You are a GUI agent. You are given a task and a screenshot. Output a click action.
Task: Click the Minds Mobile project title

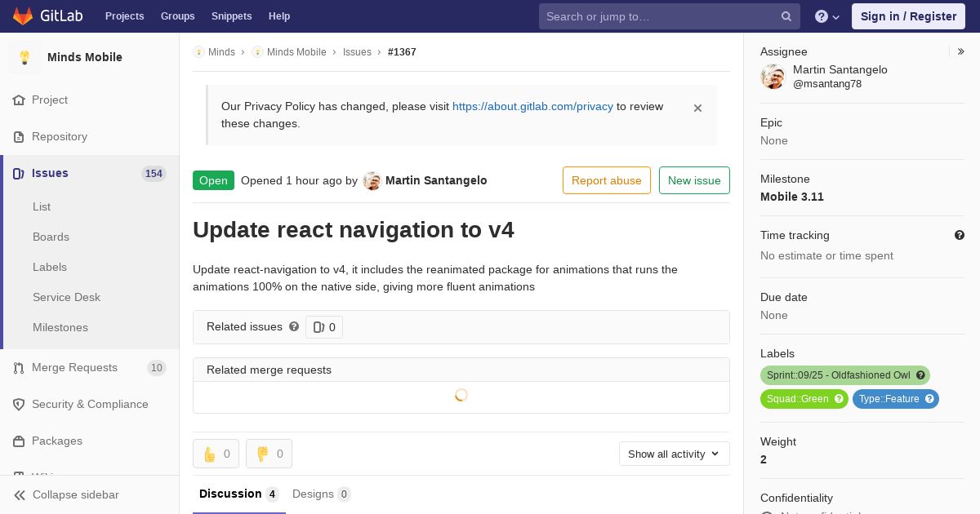[x=85, y=57]
